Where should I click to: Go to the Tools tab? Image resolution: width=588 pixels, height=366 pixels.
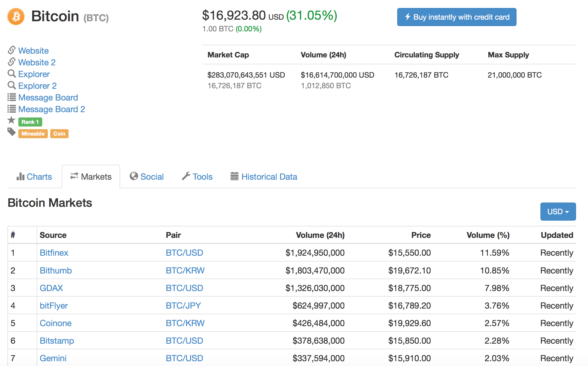pyautogui.click(x=197, y=176)
